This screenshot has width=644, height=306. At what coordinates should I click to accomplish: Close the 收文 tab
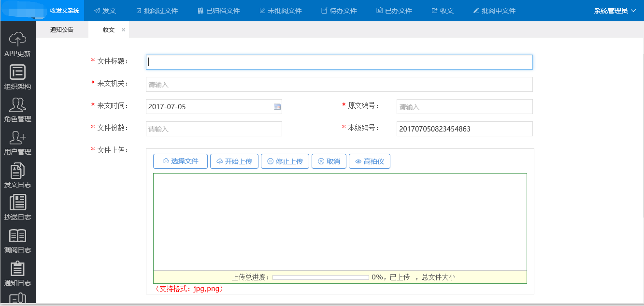123,30
